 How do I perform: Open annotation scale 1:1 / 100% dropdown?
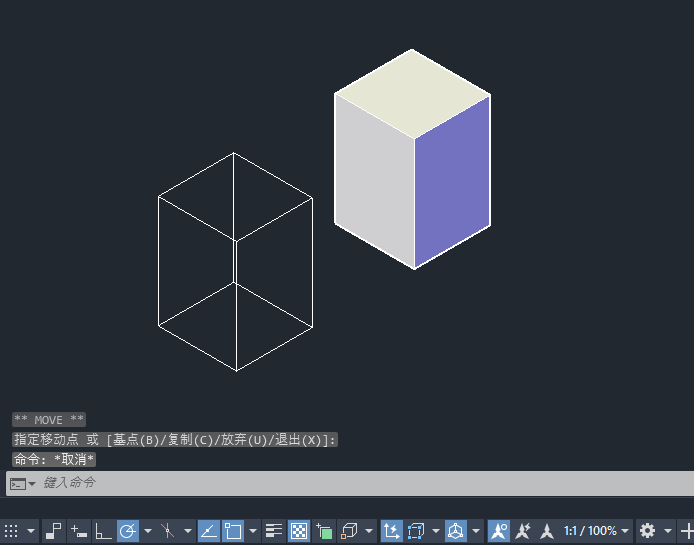(x=597, y=531)
